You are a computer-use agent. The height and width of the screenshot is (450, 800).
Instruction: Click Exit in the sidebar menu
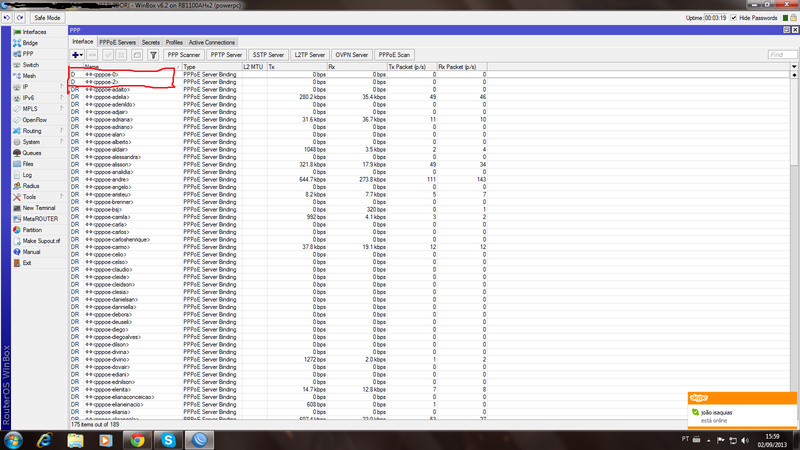(27, 263)
